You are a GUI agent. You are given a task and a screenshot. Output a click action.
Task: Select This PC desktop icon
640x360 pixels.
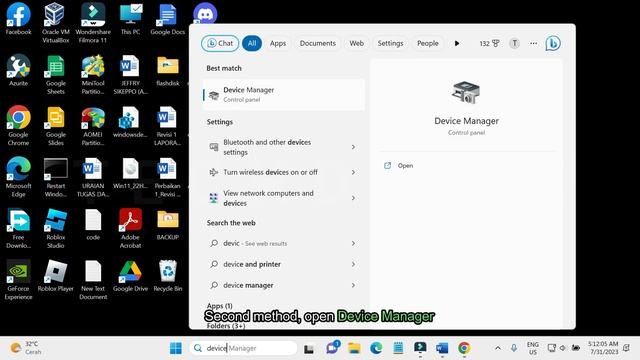point(131,19)
